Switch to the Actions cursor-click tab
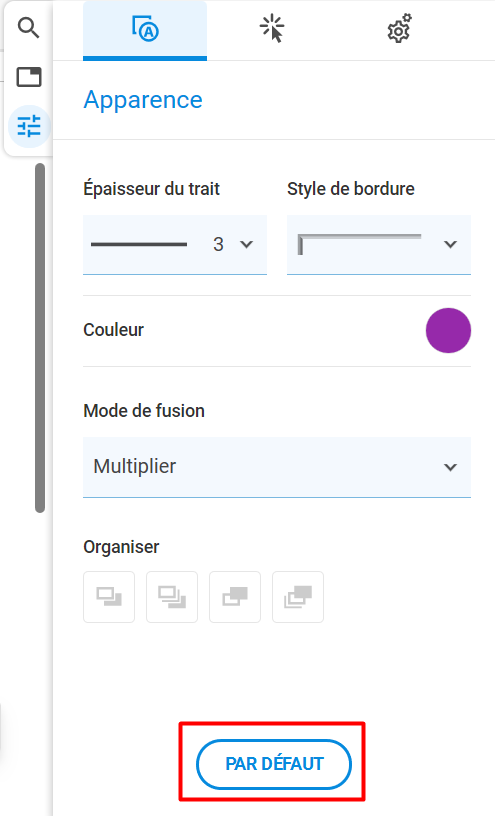This screenshot has width=495, height=816. pos(272,30)
